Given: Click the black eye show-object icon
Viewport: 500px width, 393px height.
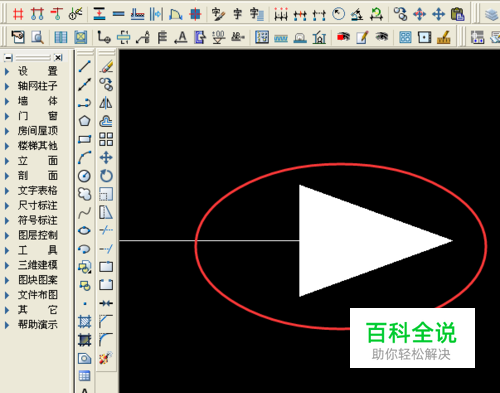Looking at the screenshot, I should pos(382,37).
